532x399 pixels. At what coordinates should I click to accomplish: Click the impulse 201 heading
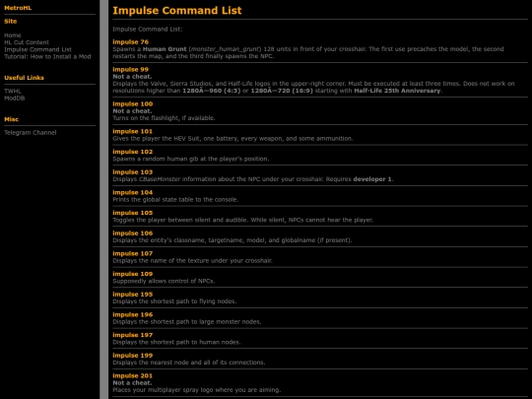[x=133, y=375]
